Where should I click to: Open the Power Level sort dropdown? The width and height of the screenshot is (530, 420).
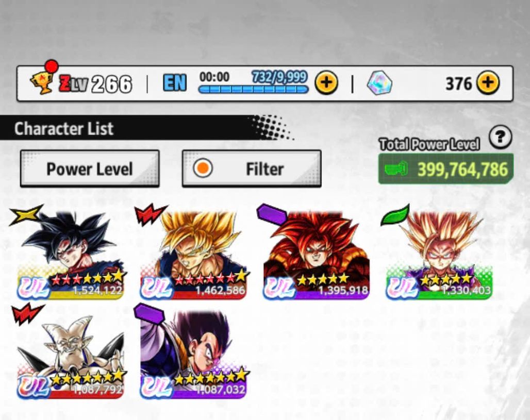tap(90, 169)
